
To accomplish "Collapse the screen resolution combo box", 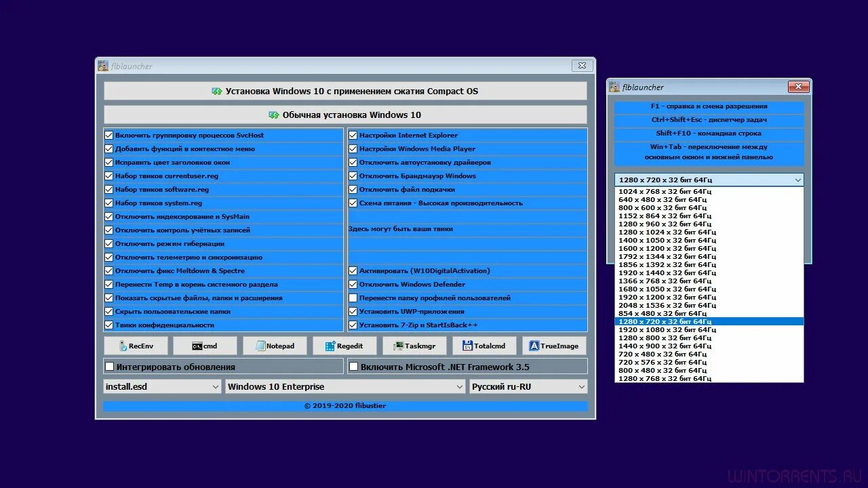I will (x=797, y=180).
